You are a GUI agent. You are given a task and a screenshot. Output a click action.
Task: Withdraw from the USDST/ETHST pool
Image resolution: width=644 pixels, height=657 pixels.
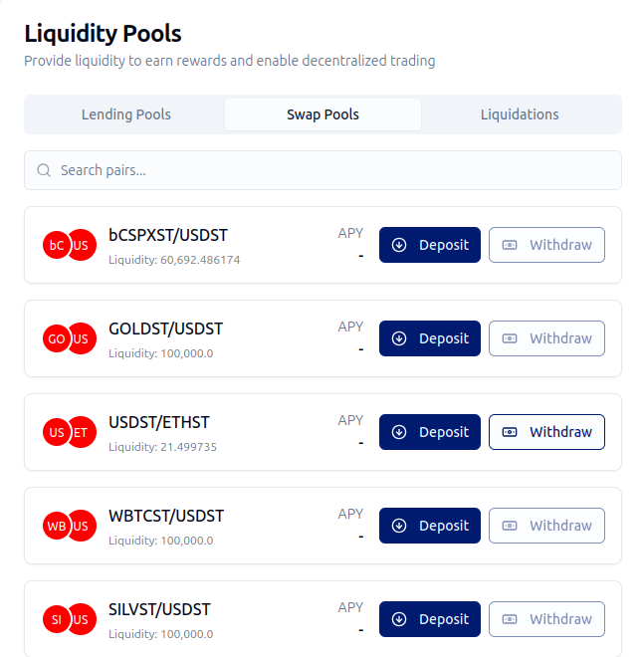click(x=546, y=432)
